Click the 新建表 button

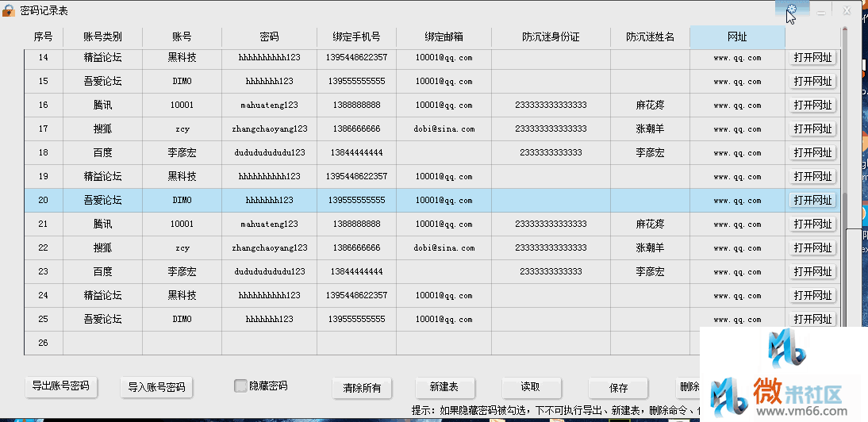(x=444, y=386)
